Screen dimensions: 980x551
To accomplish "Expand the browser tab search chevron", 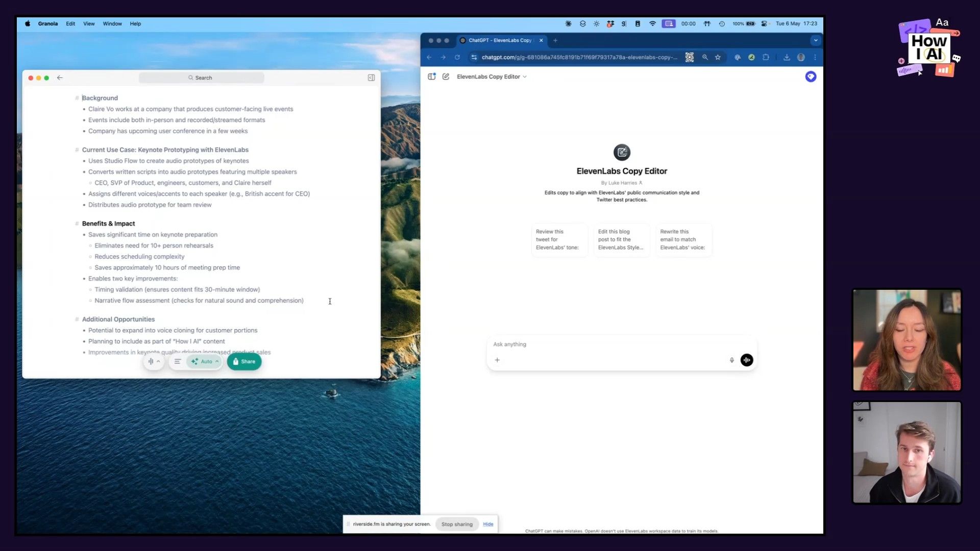I will click(816, 40).
